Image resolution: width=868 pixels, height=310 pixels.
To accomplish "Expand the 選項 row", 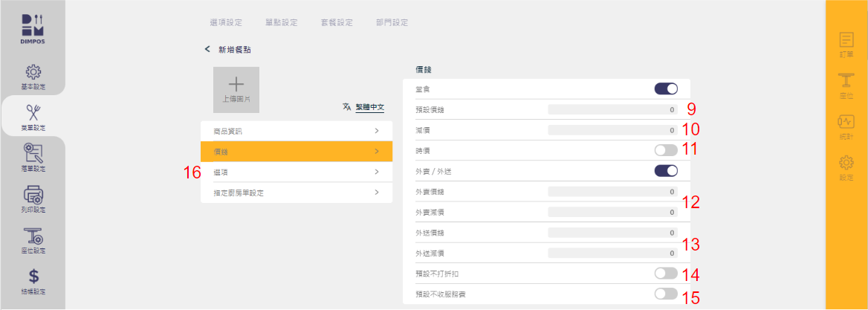I will coord(297,172).
